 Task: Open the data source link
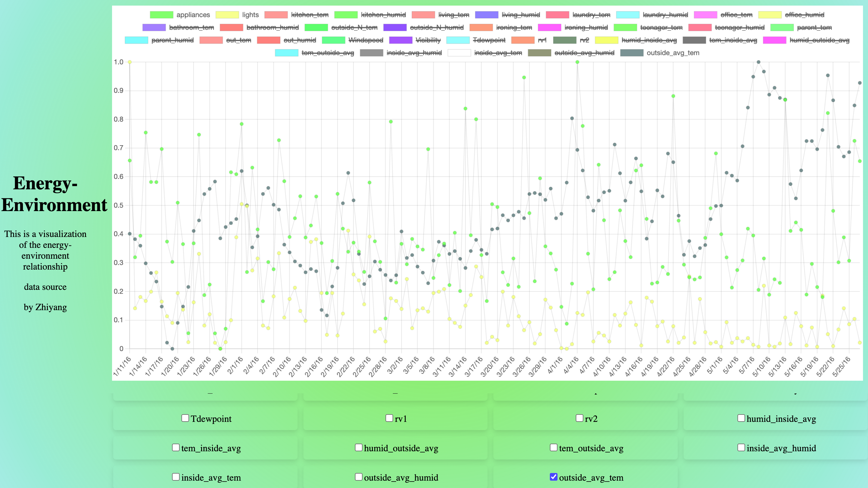[45, 287]
